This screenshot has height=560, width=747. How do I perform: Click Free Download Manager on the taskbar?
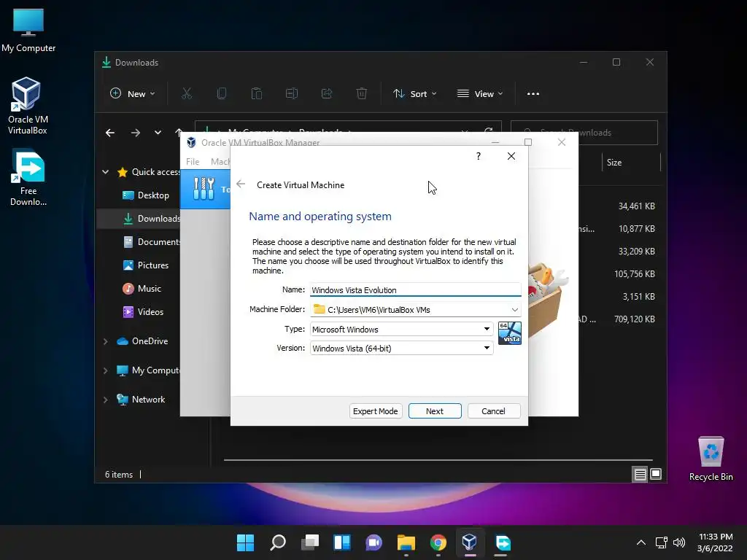click(x=503, y=542)
